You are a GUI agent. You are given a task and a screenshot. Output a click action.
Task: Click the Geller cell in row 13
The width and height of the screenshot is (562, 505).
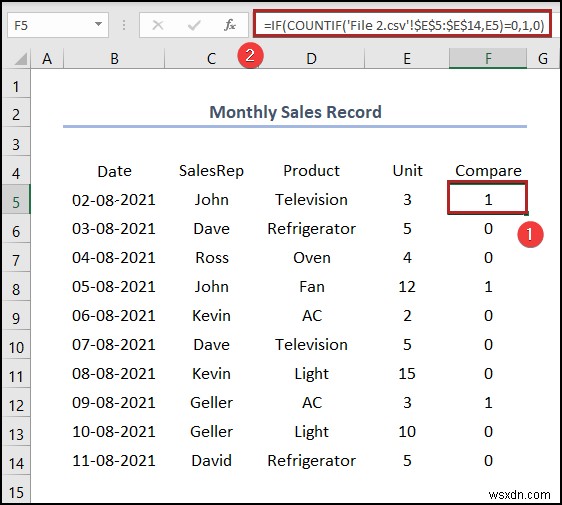[211, 432]
